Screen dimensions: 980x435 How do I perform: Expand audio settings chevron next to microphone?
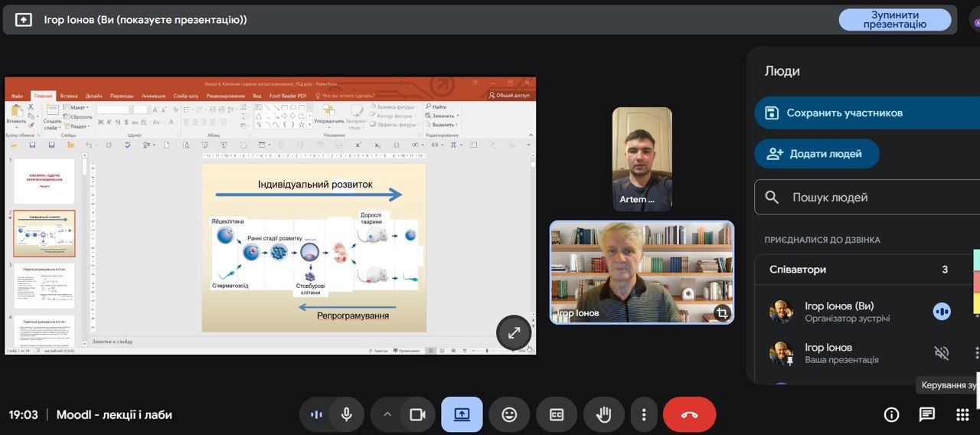[x=387, y=414]
